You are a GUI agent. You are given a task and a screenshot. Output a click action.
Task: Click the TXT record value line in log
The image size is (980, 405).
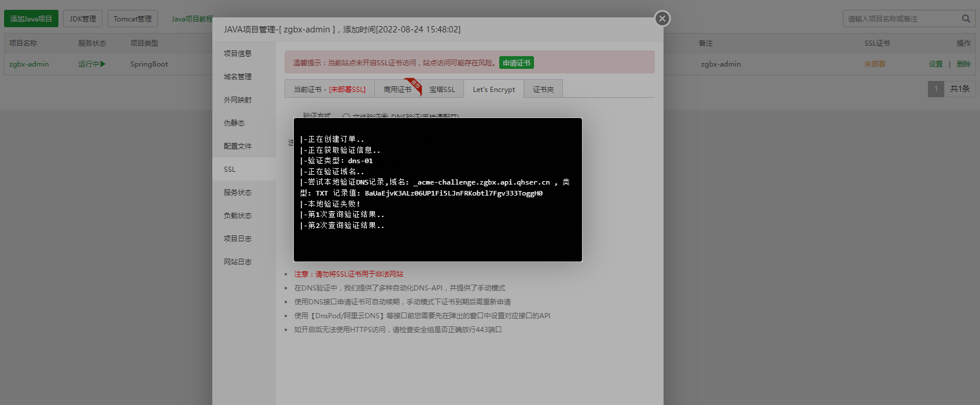coord(421,193)
